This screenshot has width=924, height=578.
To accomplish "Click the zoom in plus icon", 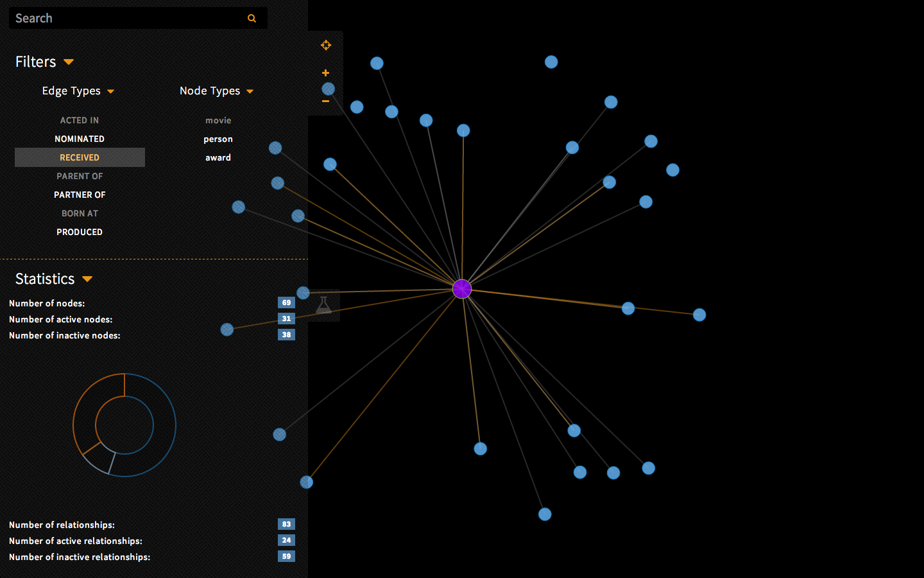I will tap(326, 73).
